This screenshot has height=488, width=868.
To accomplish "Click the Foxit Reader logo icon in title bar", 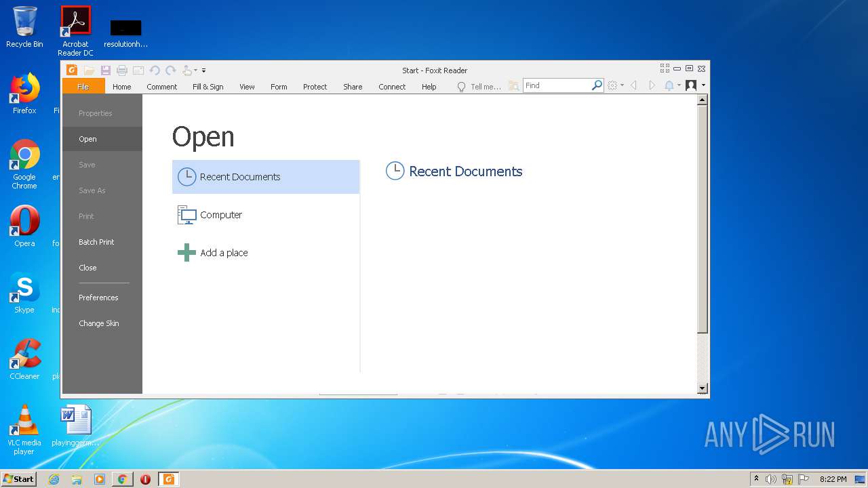I will (x=72, y=70).
